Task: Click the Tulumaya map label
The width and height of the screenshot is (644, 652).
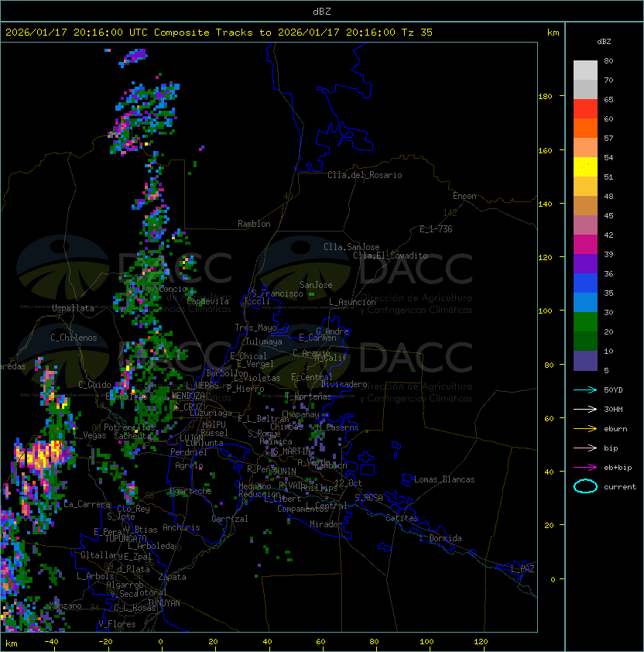Action: (264, 341)
